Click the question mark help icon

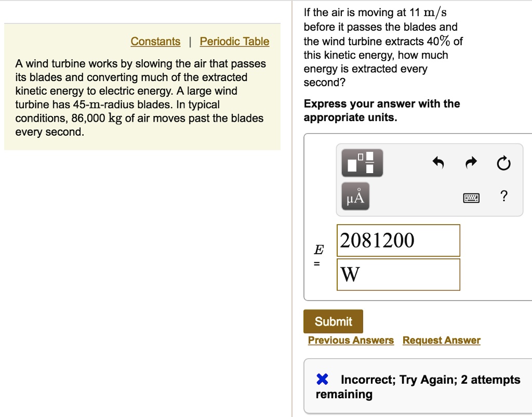click(x=504, y=196)
